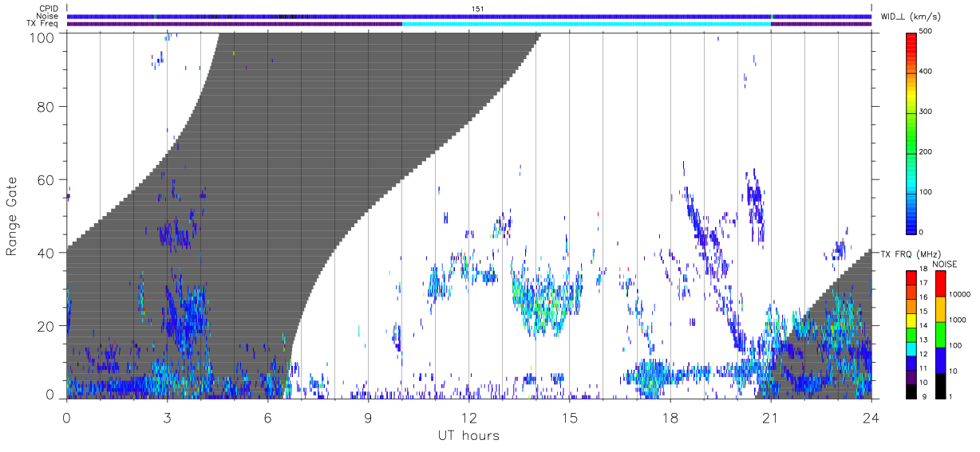The width and height of the screenshot is (980, 452).
Task: Click the TX Freq row label
Action: click(x=41, y=24)
